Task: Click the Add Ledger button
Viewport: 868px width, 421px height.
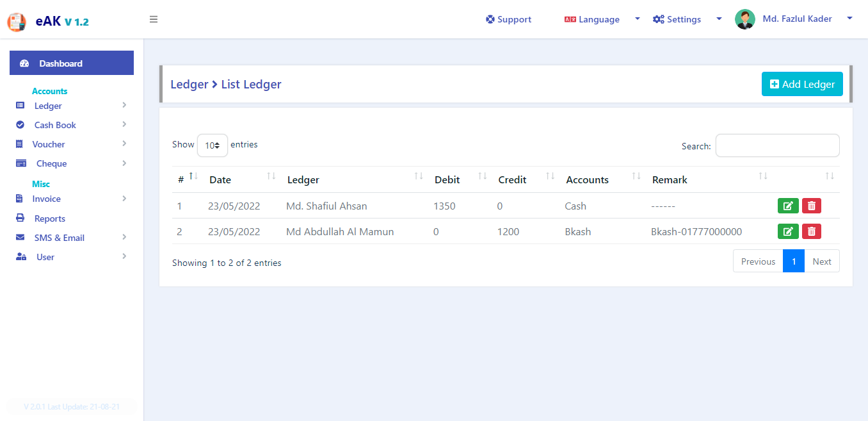Action: click(802, 84)
